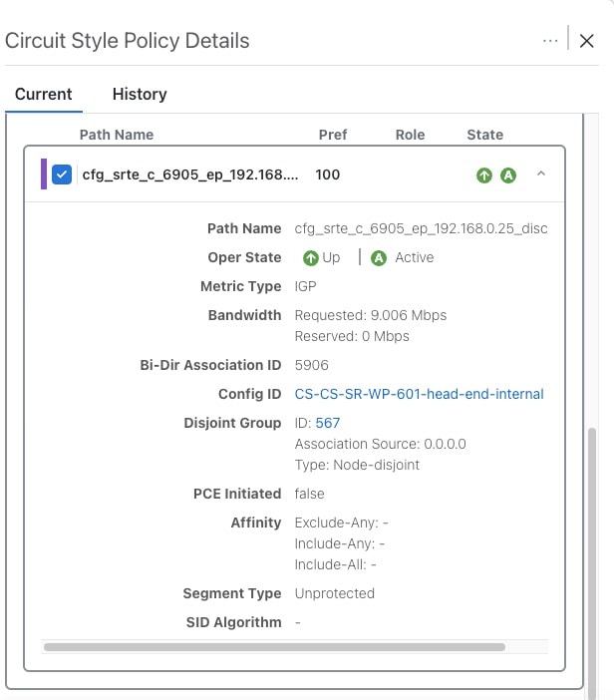Image resolution: width=614 pixels, height=700 pixels.
Task: Click Segment Type value Unprotected
Action: coord(334,593)
